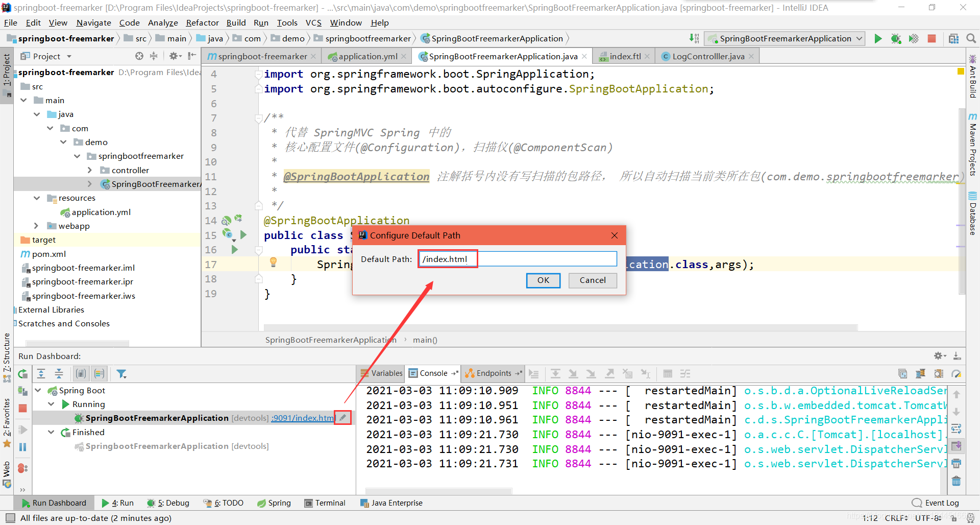This screenshot has width=980, height=525.
Task: Toggle group by type in Run Dashboard
Action: 81,374
